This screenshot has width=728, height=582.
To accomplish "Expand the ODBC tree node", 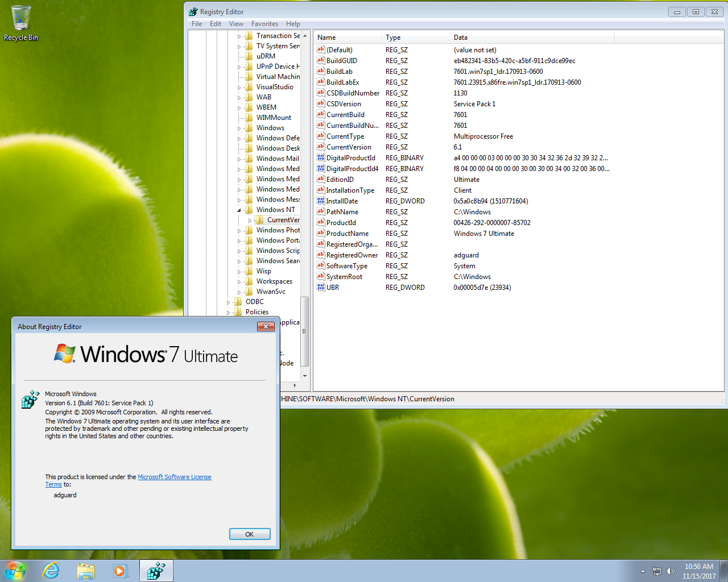I will click(x=229, y=302).
